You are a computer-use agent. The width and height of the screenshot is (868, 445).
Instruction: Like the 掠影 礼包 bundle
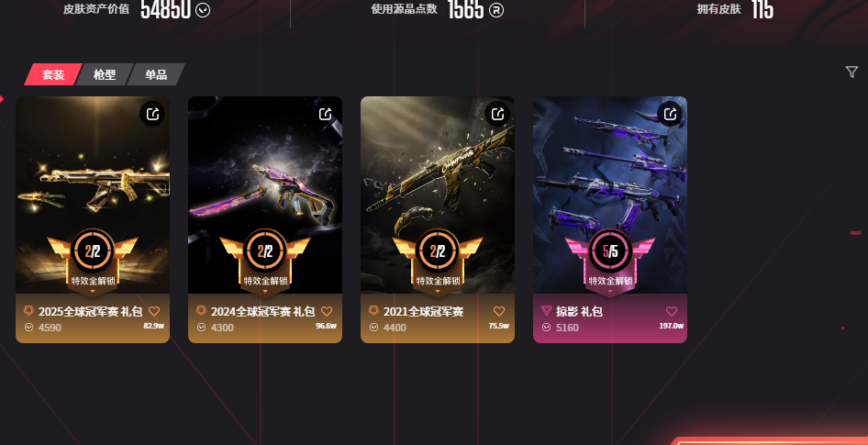[x=672, y=311]
